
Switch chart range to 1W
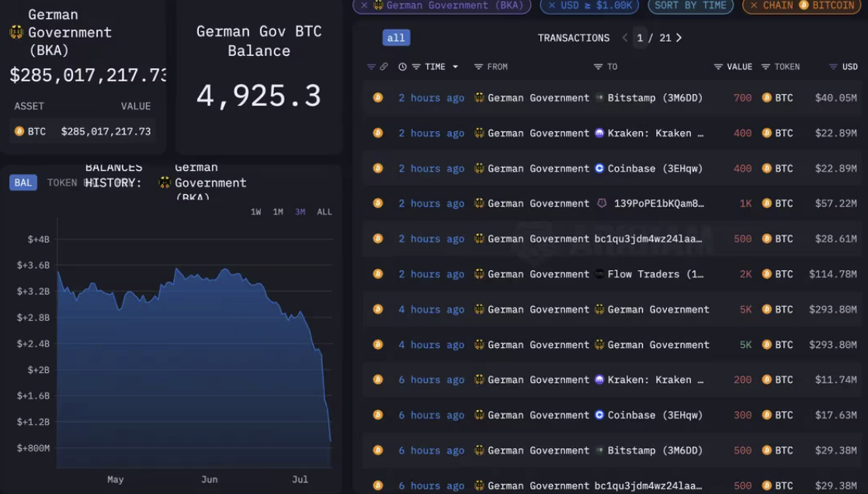(255, 212)
